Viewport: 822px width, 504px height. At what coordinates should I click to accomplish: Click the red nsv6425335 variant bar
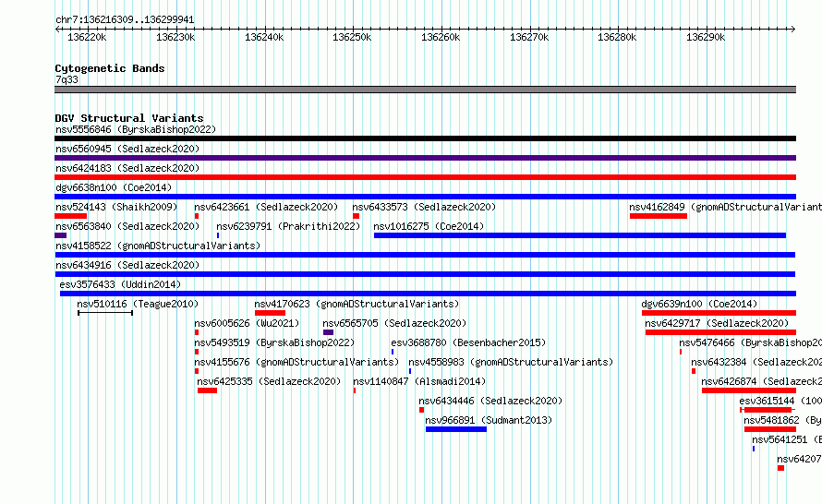(207, 390)
